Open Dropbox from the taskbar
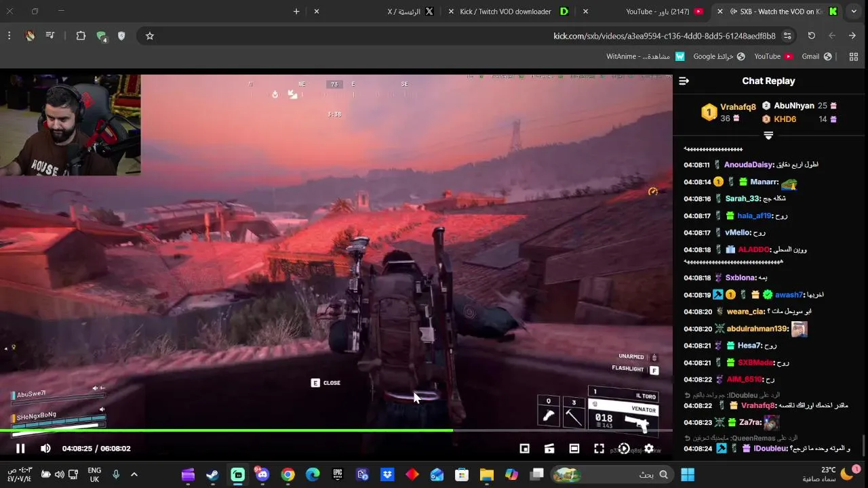 (387, 474)
